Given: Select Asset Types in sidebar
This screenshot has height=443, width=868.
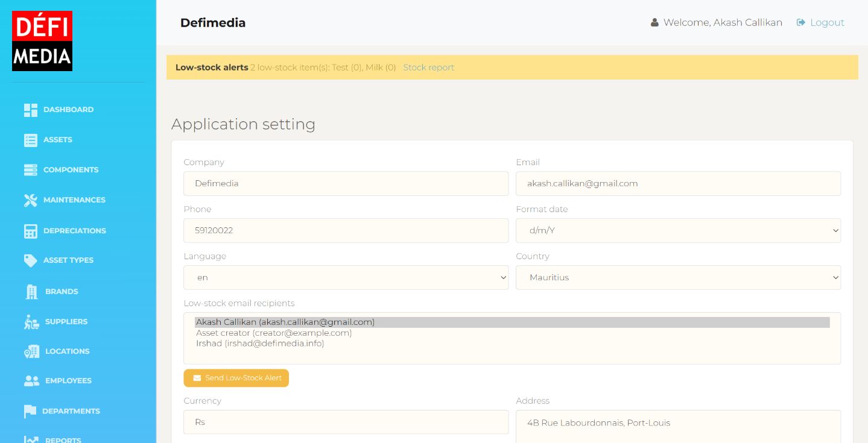Looking at the screenshot, I should [x=68, y=260].
